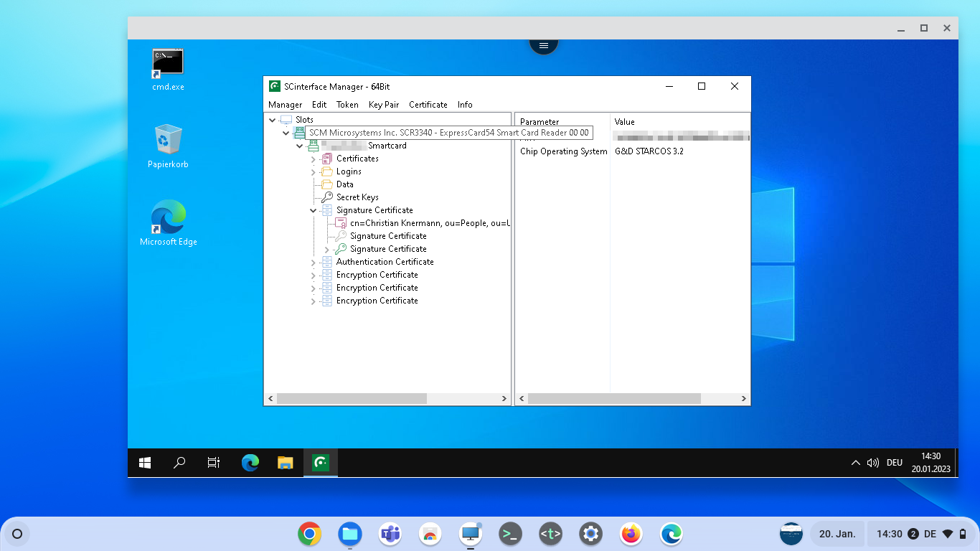This screenshot has height=551, width=980.
Task: Open the ChromeOS calendar date button
Action: (837, 534)
